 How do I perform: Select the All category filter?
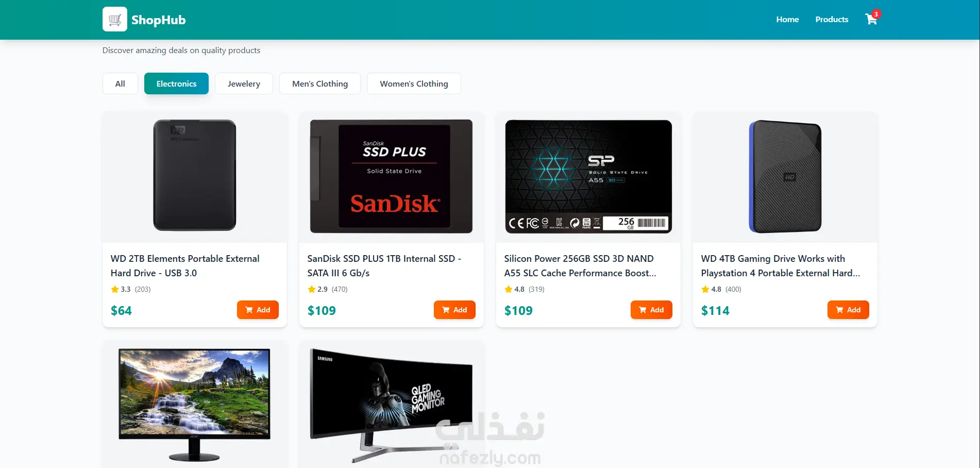coord(120,83)
